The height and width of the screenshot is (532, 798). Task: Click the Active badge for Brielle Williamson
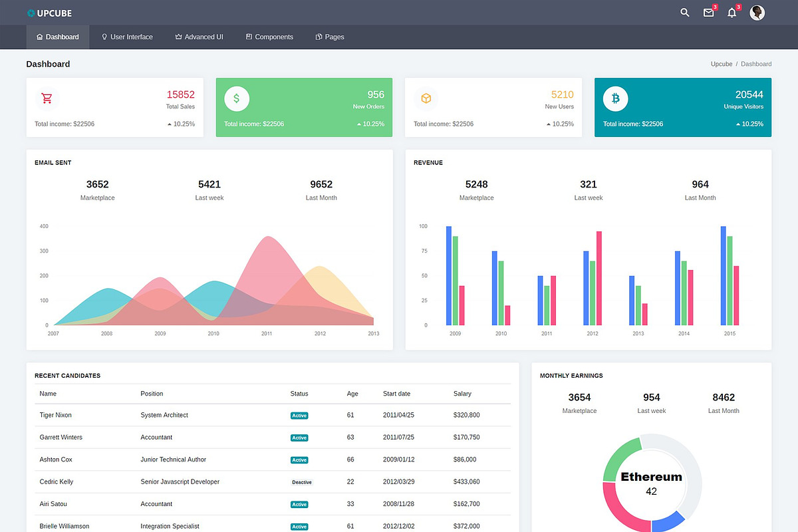pos(299,527)
